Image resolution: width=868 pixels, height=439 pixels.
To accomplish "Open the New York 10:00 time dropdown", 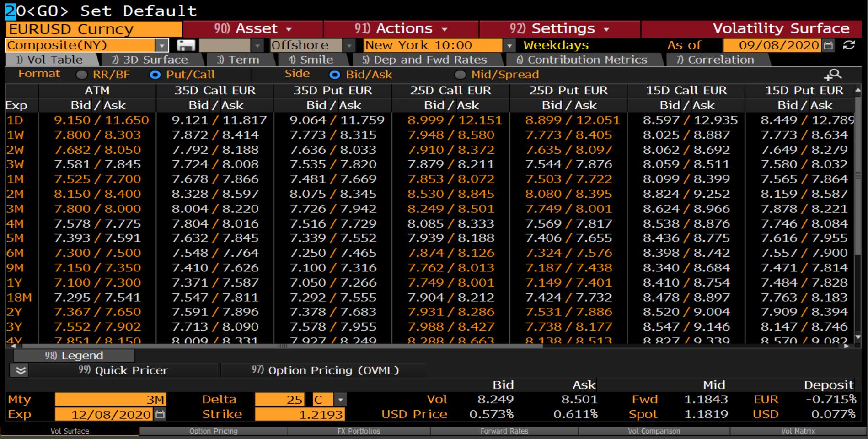I will click(509, 45).
